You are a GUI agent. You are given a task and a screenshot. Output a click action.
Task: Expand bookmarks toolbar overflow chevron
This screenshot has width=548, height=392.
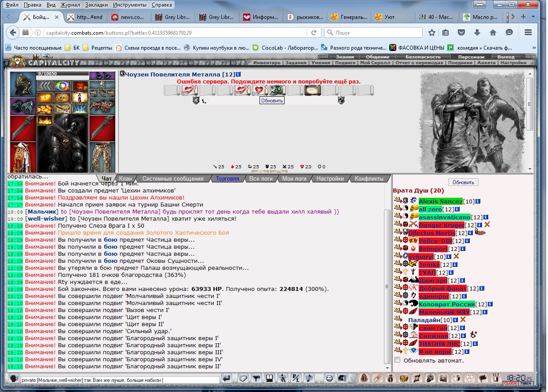[533, 47]
